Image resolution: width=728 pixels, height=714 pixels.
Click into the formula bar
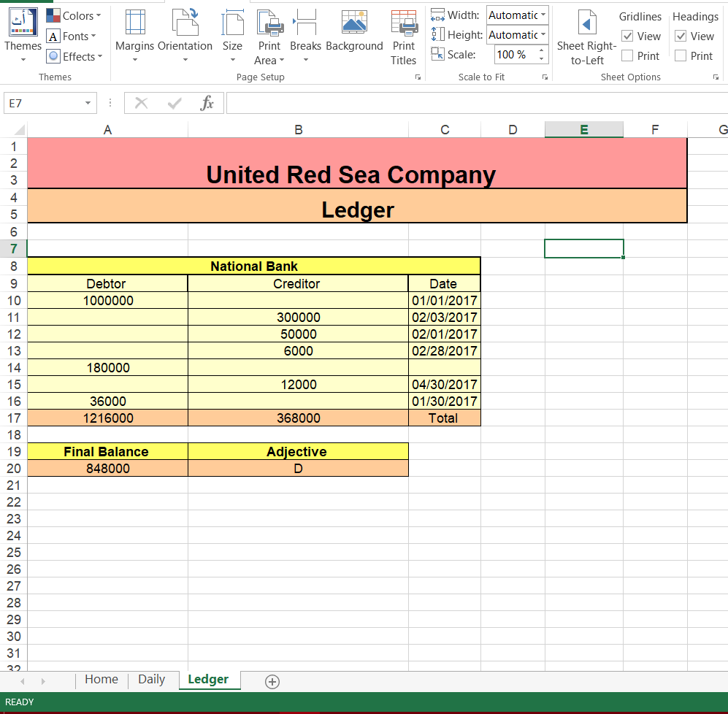click(477, 103)
